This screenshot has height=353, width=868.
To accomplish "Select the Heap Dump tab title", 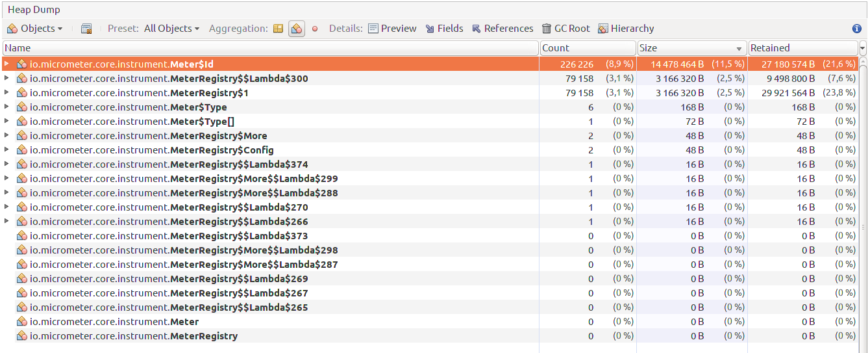I will (x=34, y=10).
